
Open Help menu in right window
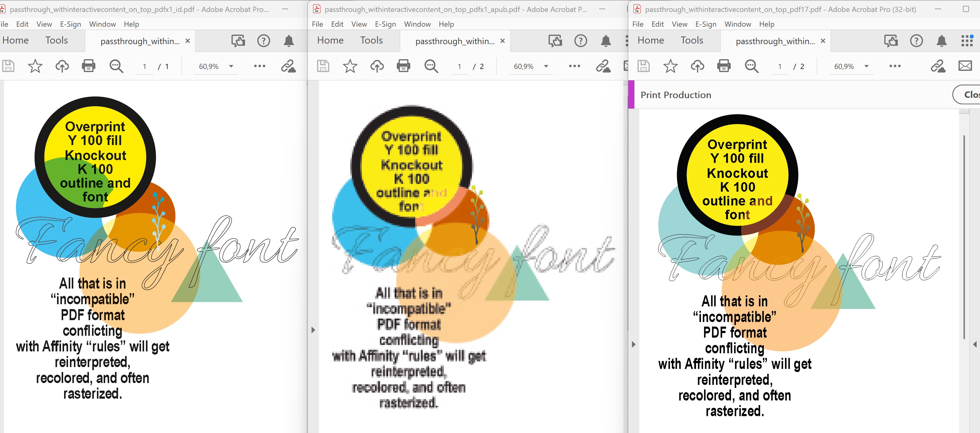point(767,24)
